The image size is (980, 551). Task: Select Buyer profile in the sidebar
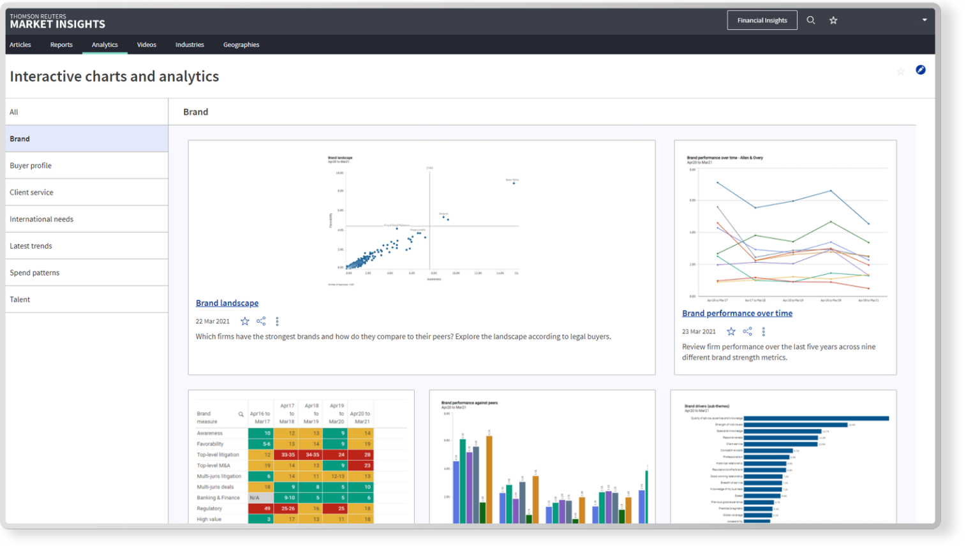[x=31, y=166]
